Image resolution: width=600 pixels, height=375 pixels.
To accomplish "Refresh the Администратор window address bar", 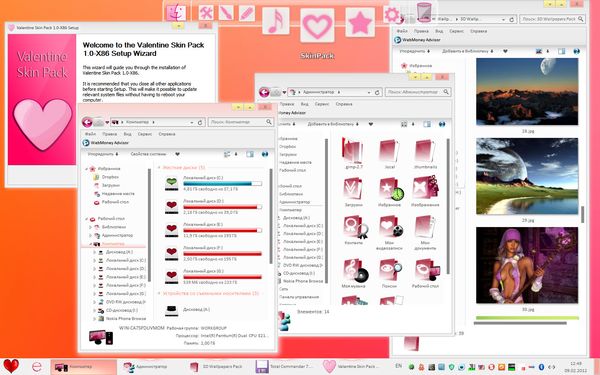I will [377, 92].
